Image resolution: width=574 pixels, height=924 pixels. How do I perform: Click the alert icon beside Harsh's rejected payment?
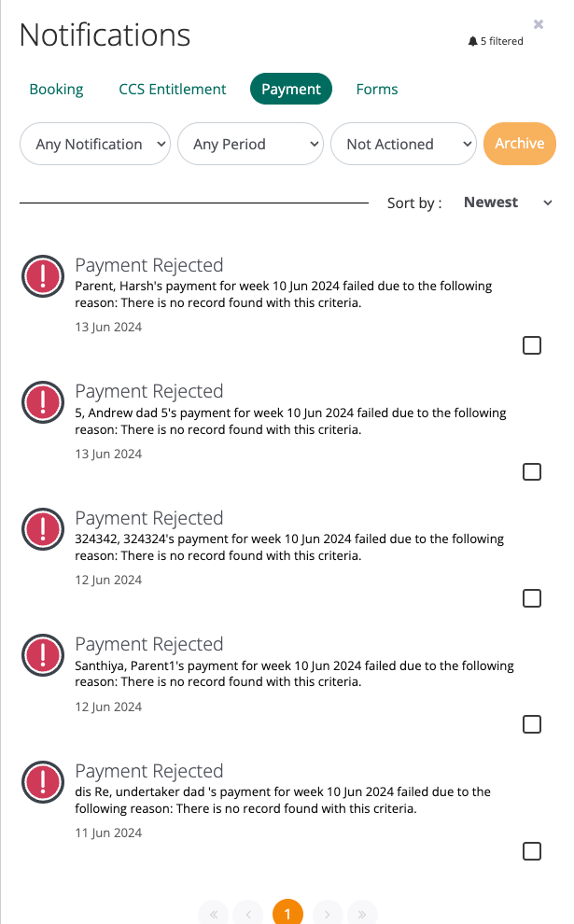point(41,275)
